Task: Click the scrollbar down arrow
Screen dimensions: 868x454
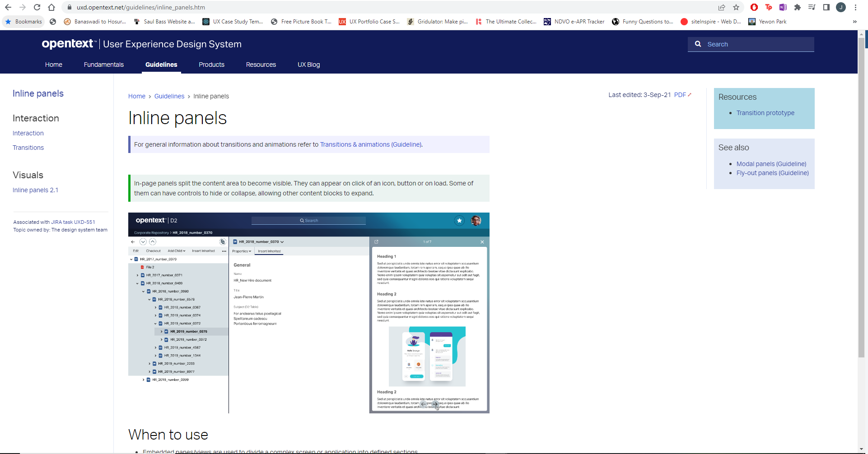Action: click(862, 449)
